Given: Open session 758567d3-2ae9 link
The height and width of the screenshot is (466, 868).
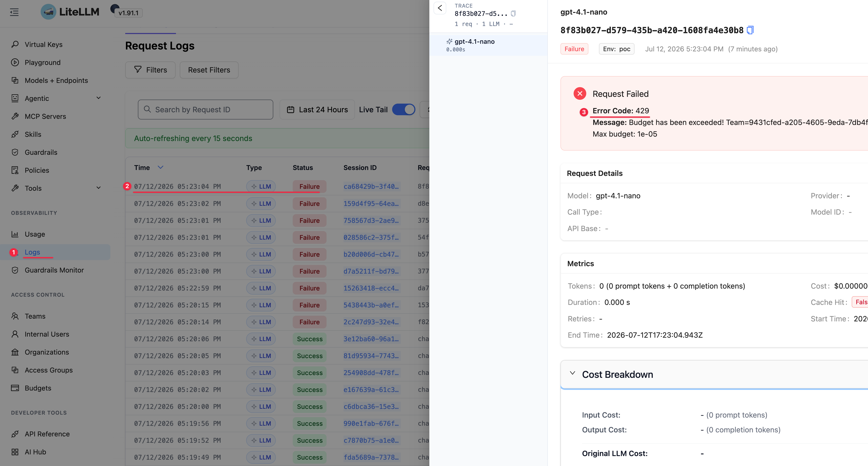Looking at the screenshot, I should pyautogui.click(x=371, y=220).
